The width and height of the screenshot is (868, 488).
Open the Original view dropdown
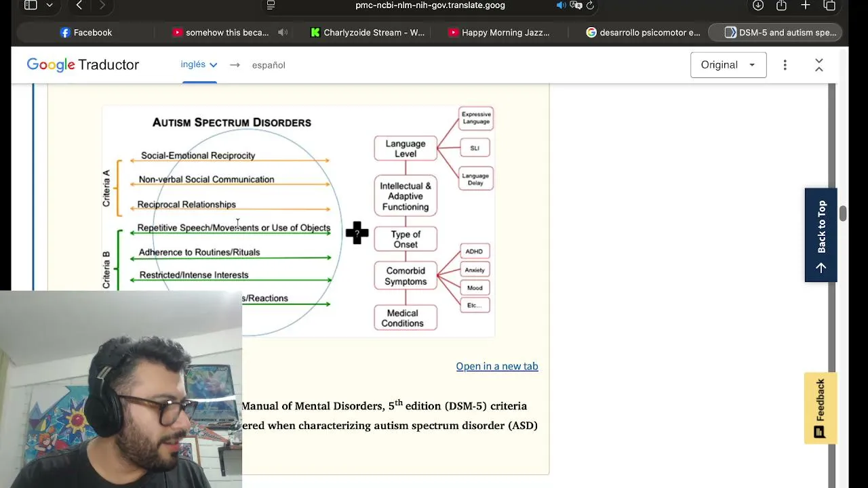coord(728,65)
